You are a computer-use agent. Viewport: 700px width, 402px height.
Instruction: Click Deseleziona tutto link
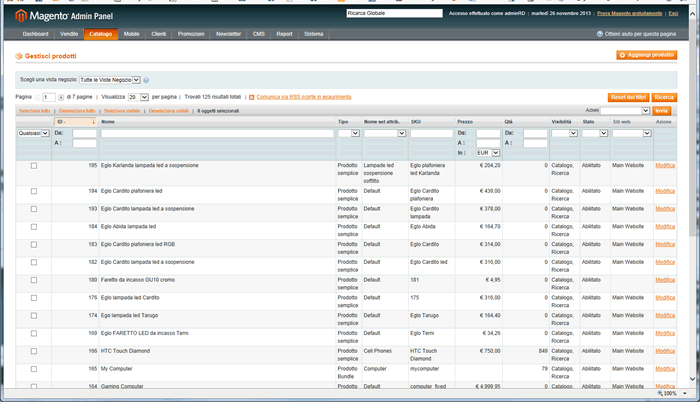(x=77, y=111)
